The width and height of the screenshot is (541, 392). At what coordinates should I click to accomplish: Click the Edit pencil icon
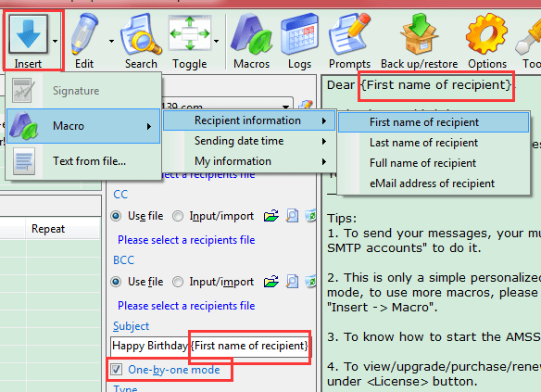point(84,33)
